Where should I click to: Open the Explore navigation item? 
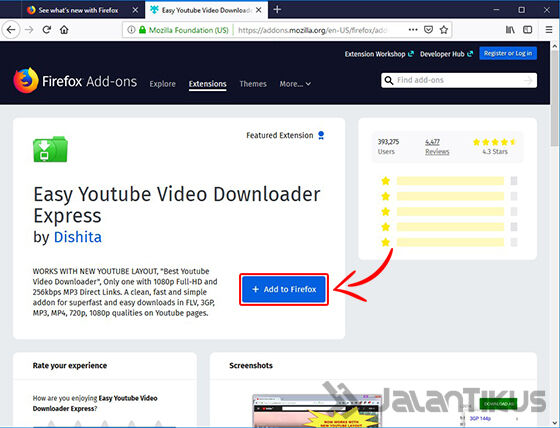click(162, 84)
